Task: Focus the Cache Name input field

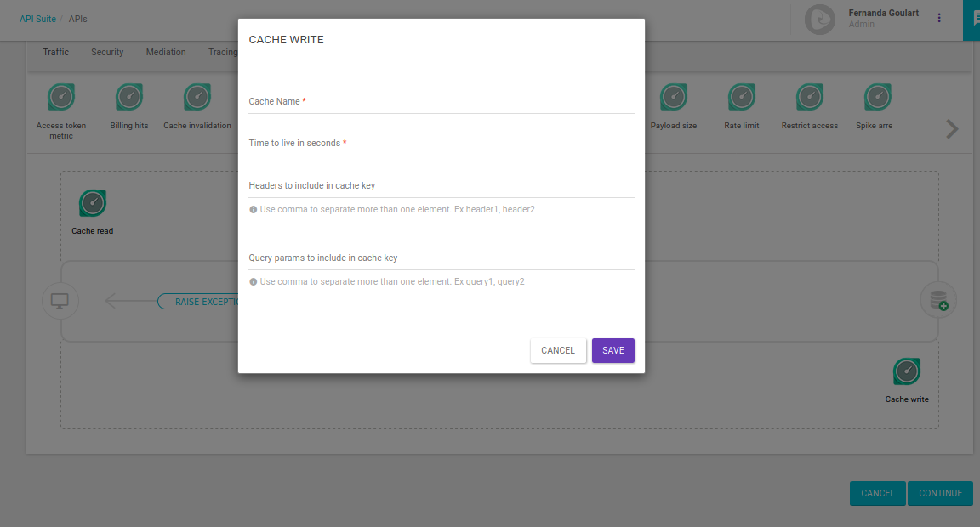Action: tap(441, 103)
